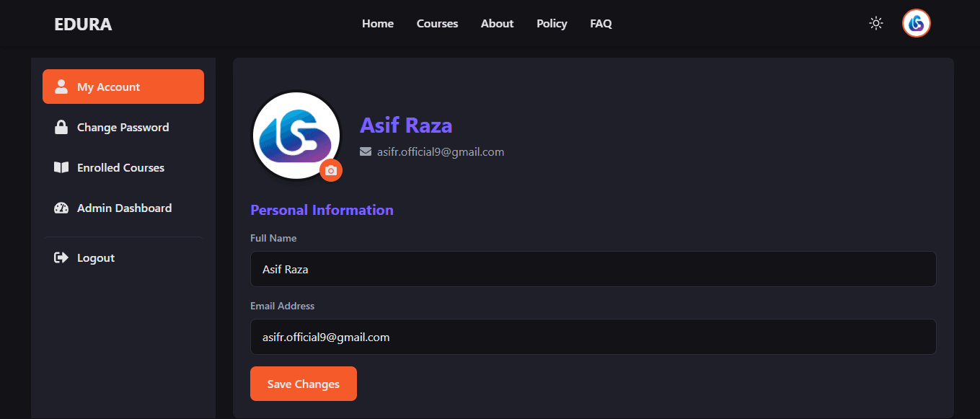Click the person icon beside My Account
980x419 pixels.
tap(61, 87)
